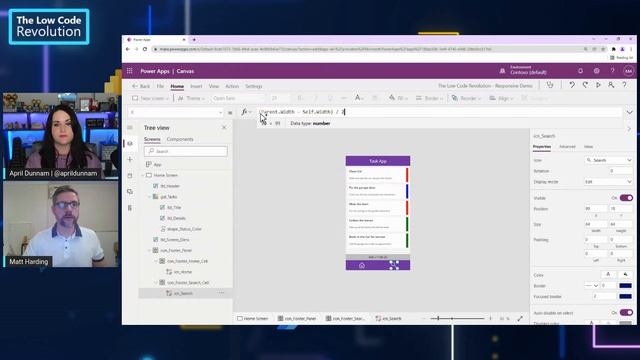The height and width of the screenshot is (360, 640).
Task: Open the font color A button
Action: tap(358, 98)
